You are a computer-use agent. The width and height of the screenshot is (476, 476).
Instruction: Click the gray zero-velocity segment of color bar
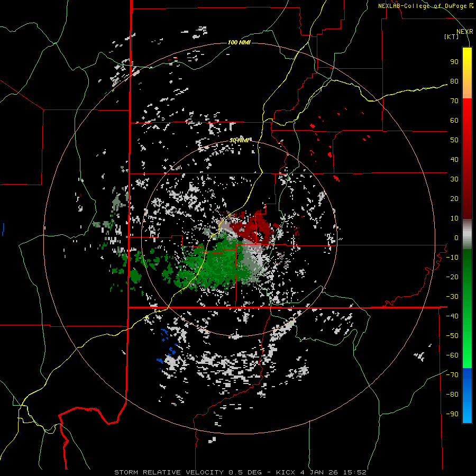(467, 234)
